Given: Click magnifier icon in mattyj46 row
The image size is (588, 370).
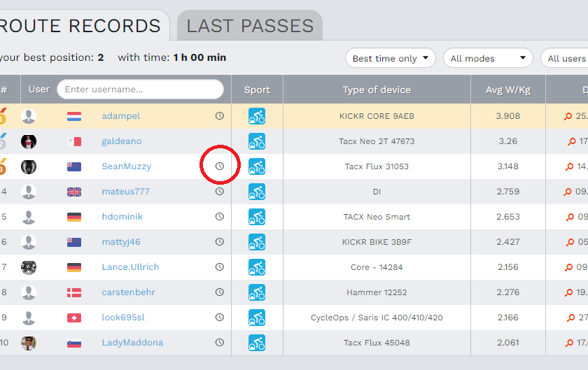Looking at the screenshot, I should pos(570,242).
